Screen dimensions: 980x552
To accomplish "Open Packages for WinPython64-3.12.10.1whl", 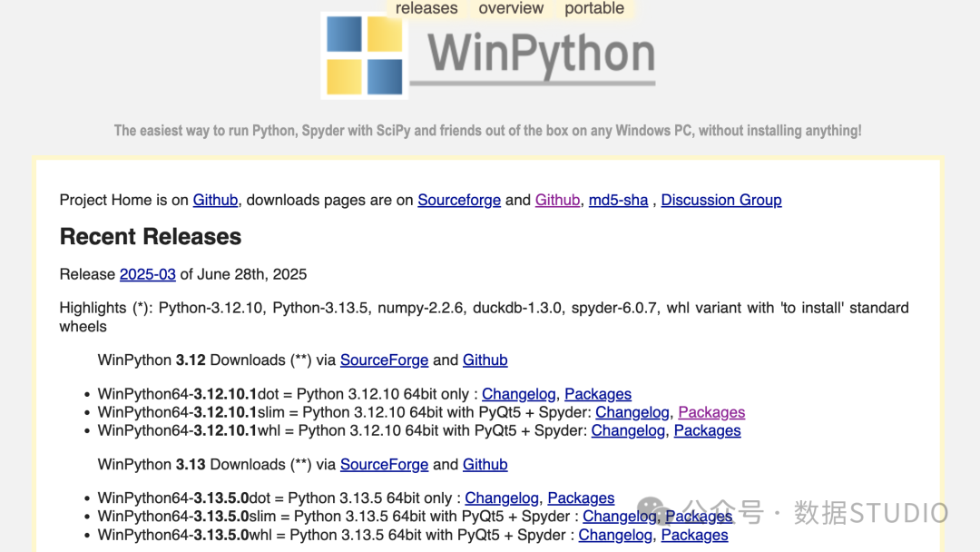I will (707, 430).
